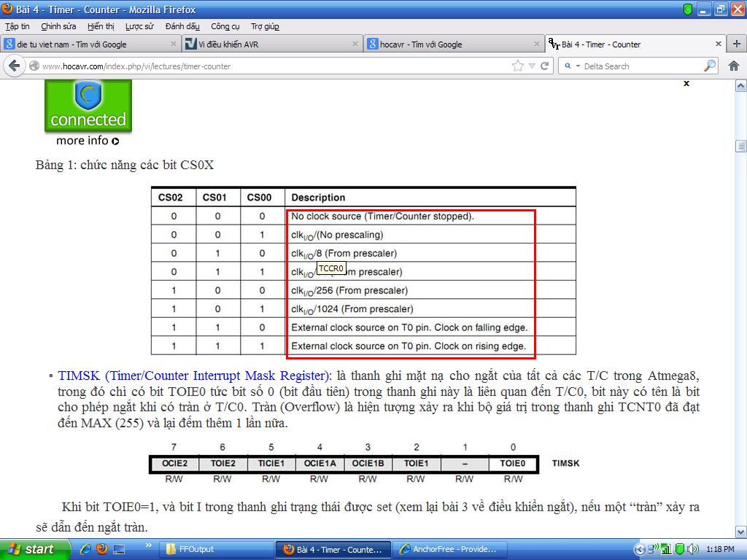Launch Firefox from quick launch icon

102,549
